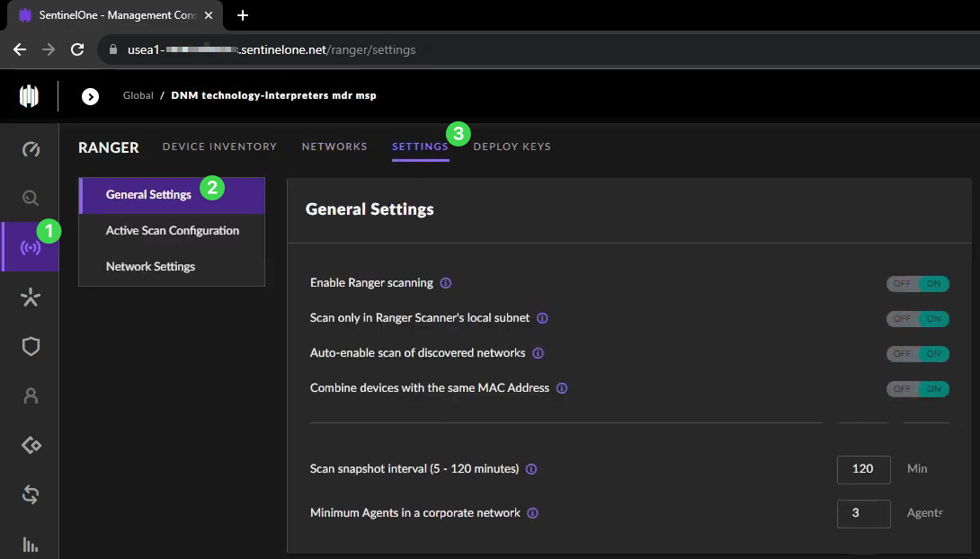Open the Dashboard gauge icon in sidebar
Viewport: 980px width, 559px height.
31,148
